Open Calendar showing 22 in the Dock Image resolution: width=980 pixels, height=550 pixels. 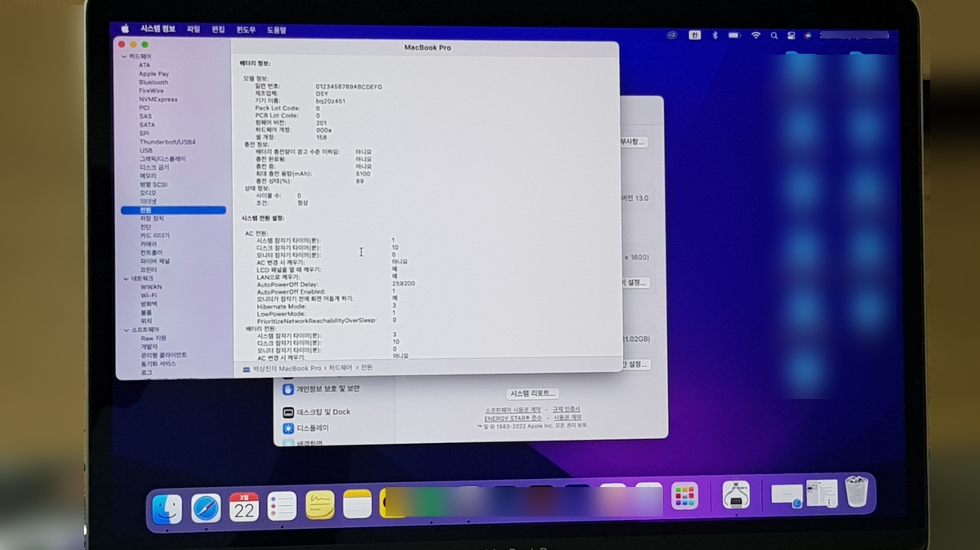244,507
